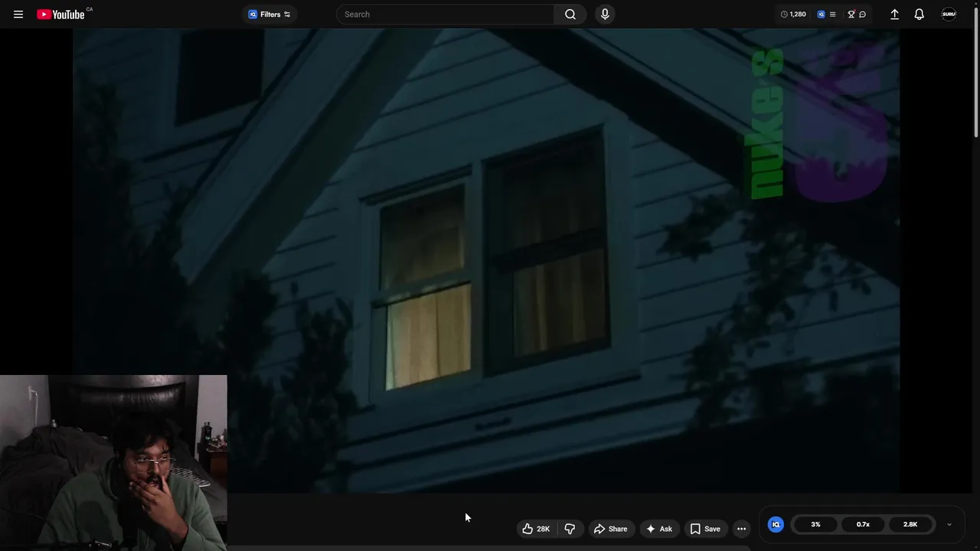The height and width of the screenshot is (551, 980).
Task: Click the webcam overlay thumbnail
Action: point(113,462)
